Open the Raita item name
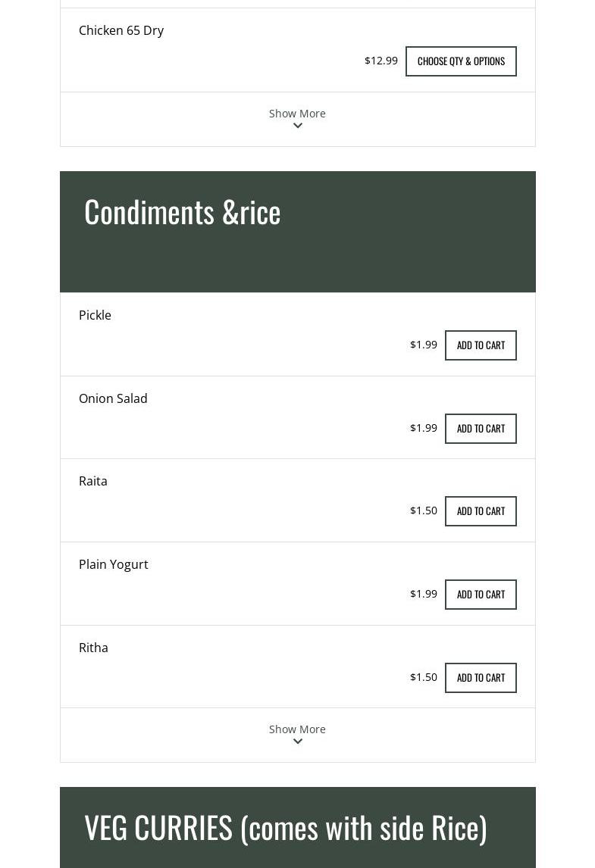 tap(93, 481)
